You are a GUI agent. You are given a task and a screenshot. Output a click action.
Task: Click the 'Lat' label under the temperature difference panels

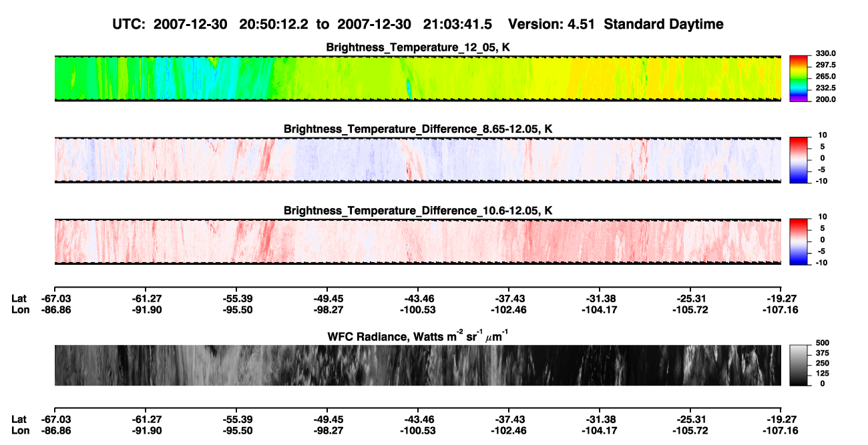pos(19,299)
